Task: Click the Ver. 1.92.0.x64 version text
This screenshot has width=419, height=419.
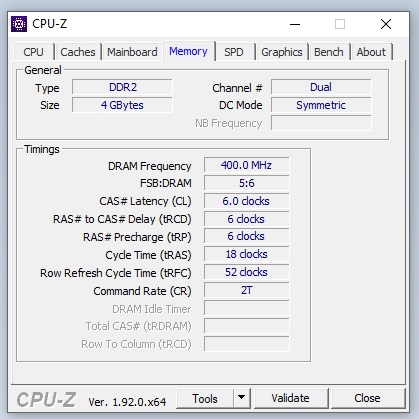Action: (127, 402)
